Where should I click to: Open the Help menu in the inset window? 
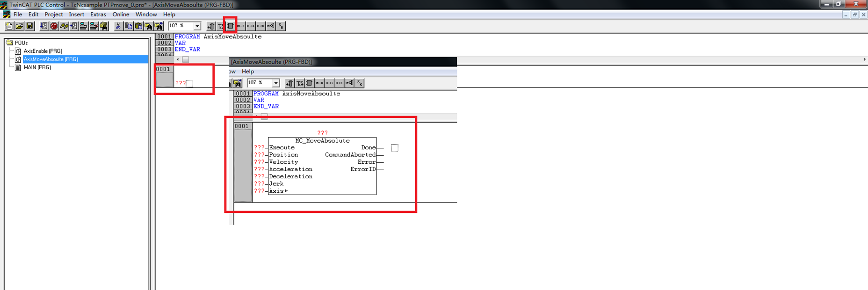pos(248,72)
